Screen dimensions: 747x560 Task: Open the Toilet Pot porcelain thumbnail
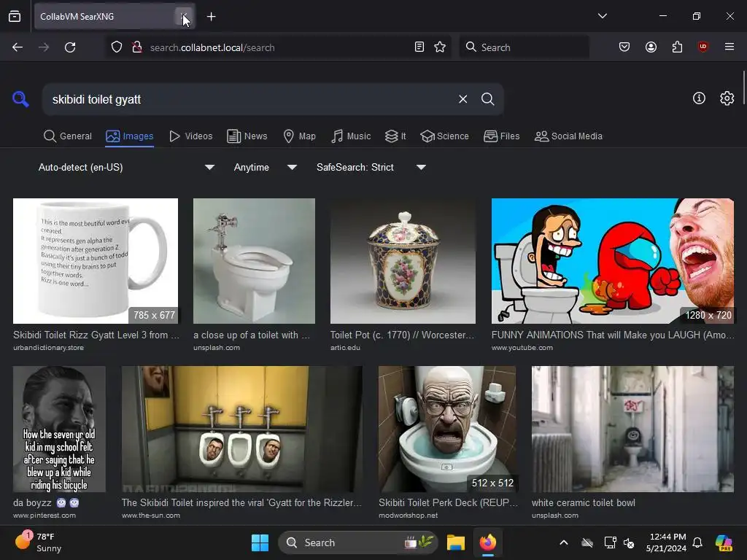403,261
